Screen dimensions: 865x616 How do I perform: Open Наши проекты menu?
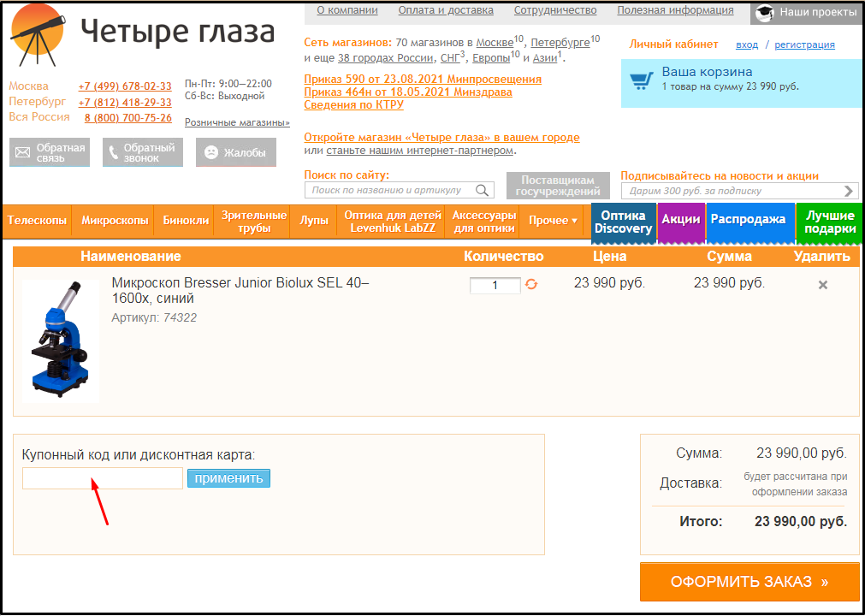[x=807, y=13]
